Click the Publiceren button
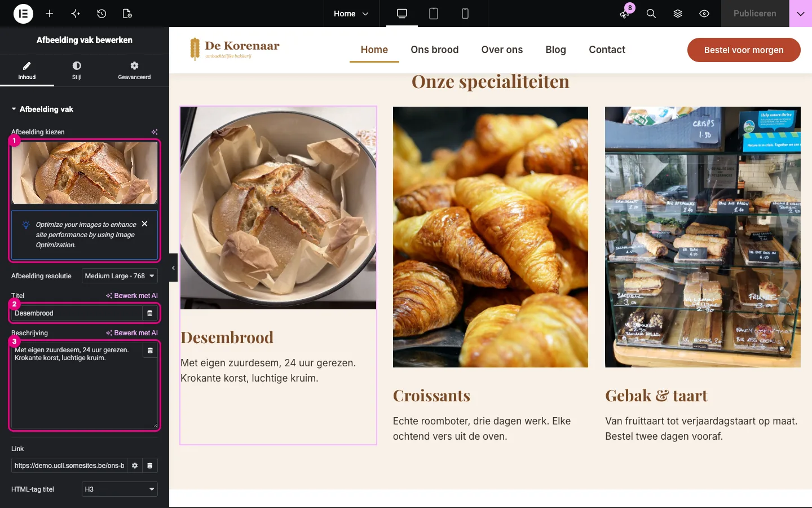Screen dimensions: 812x508 coord(755,14)
